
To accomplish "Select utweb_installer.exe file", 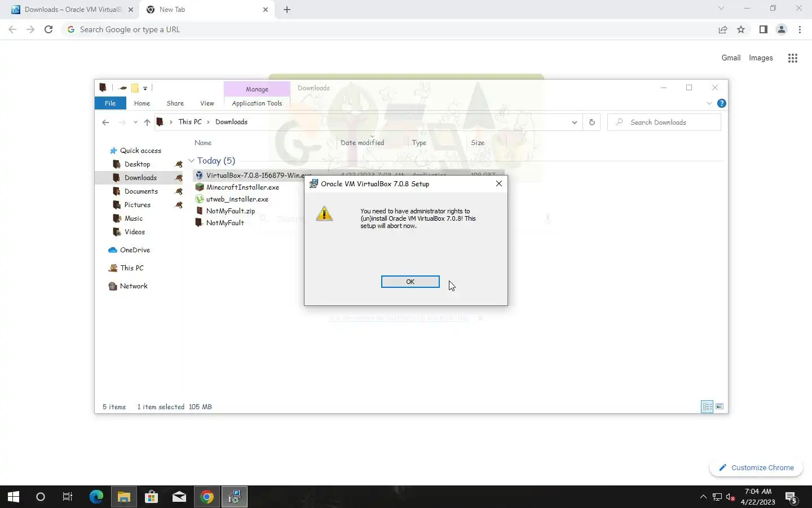I will [x=237, y=199].
